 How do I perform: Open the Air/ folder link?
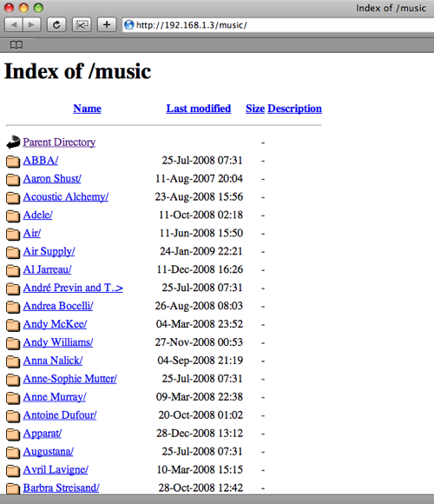click(32, 233)
